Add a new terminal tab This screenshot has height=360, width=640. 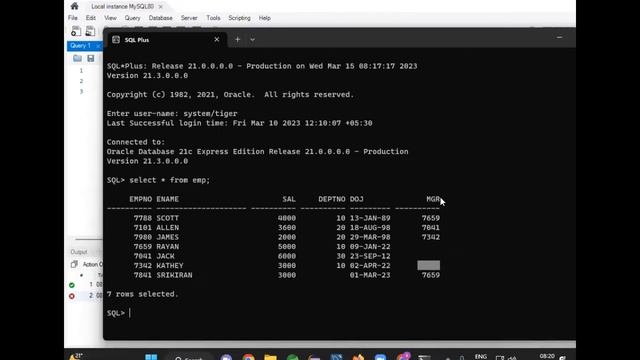click(x=238, y=40)
